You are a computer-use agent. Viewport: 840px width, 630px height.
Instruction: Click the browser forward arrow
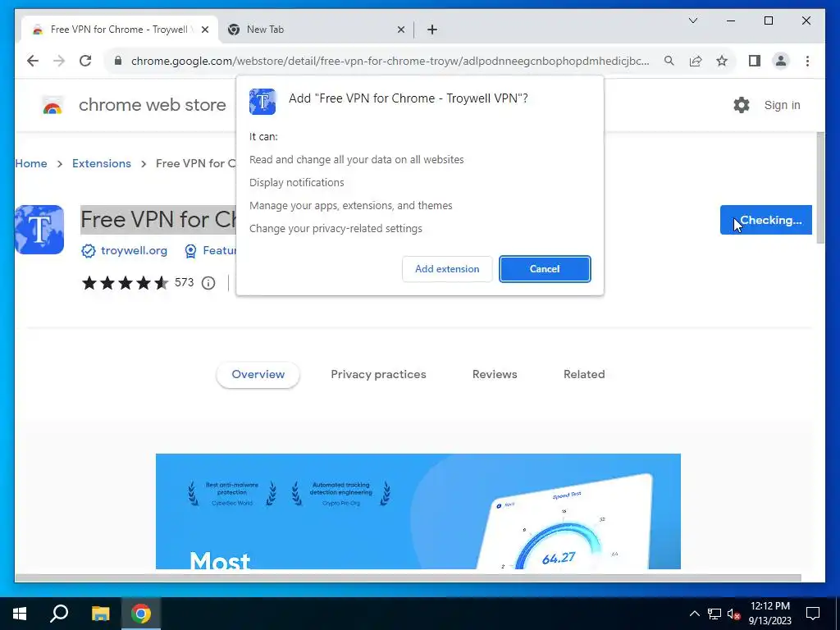59,61
